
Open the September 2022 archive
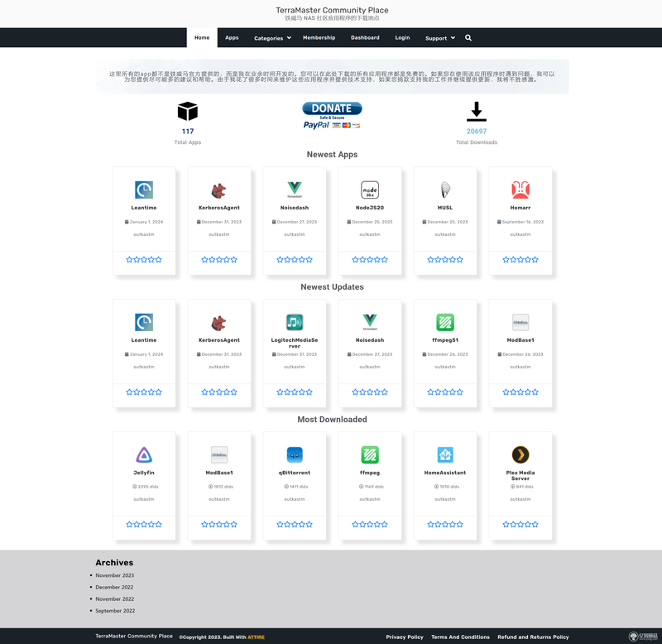[115, 611]
